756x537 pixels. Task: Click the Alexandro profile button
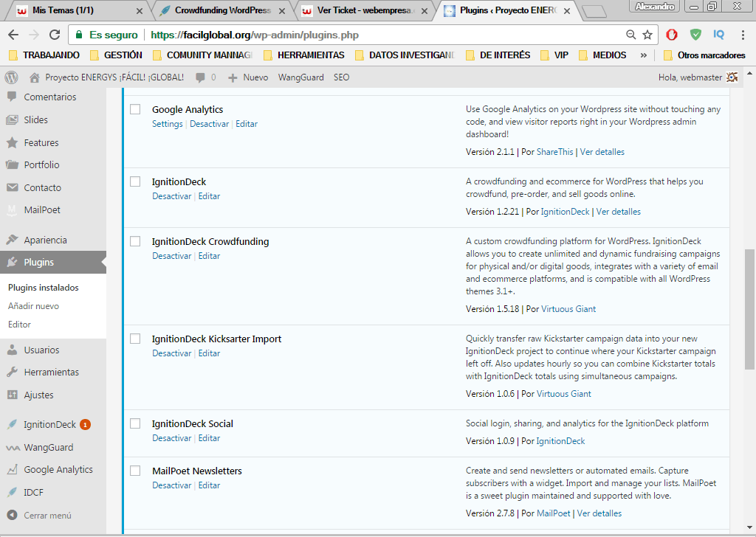[x=655, y=7]
